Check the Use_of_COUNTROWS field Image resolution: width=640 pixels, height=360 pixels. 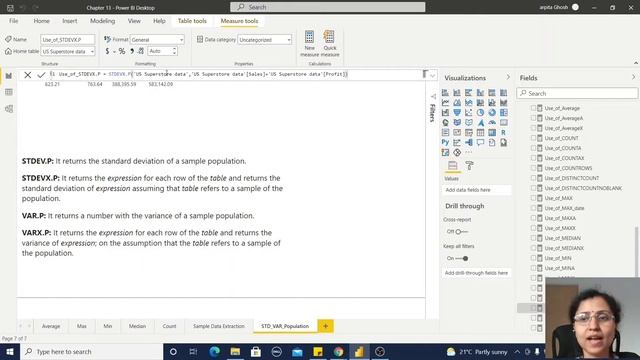[x=533, y=168]
